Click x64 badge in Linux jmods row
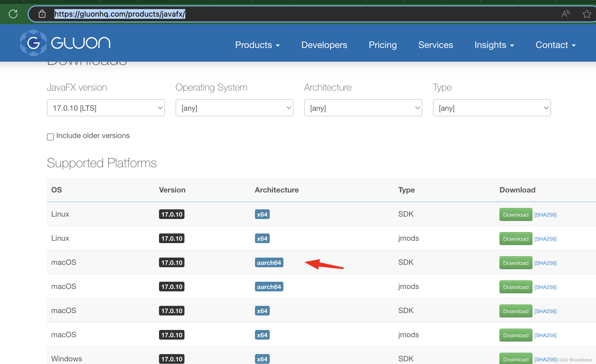This screenshot has height=364, width=596. [262, 239]
